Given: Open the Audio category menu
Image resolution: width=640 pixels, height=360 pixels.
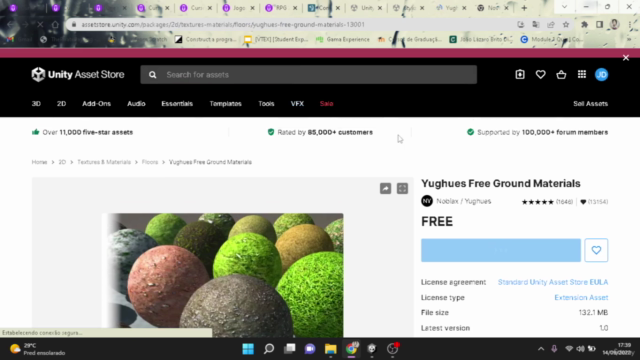Looking at the screenshot, I should (x=136, y=104).
